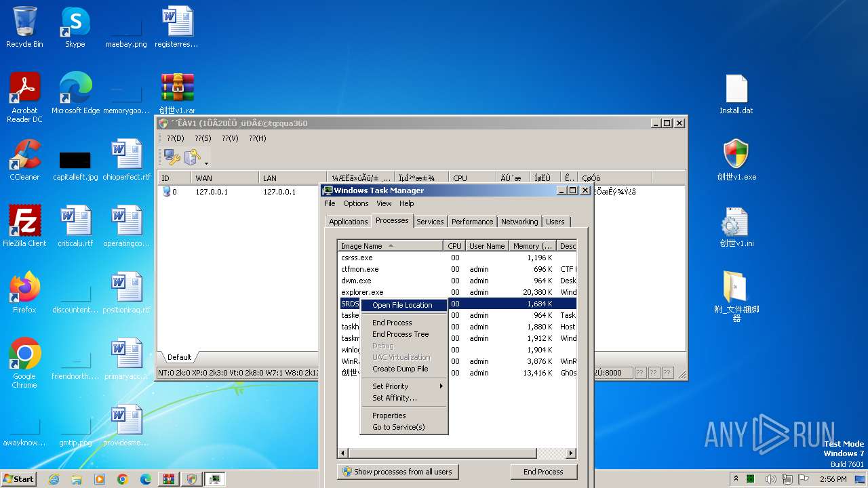
Task: Switch to the Services tab
Action: click(x=430, y=222)
